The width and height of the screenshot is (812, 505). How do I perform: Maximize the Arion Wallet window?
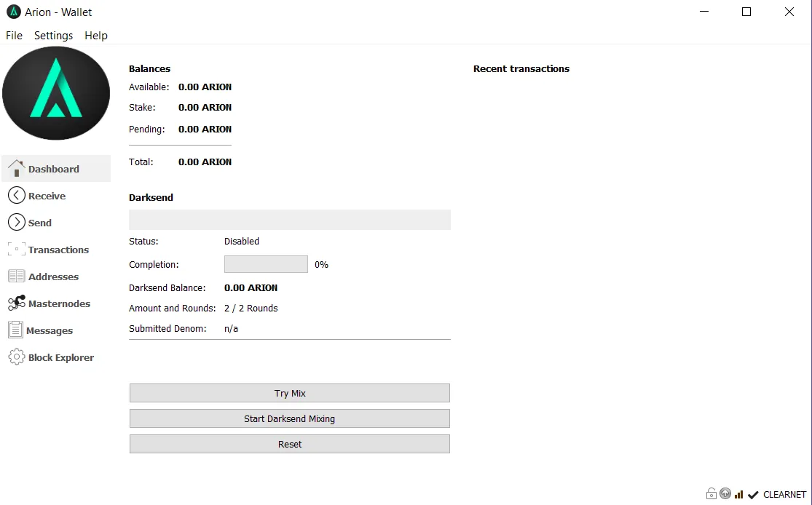746,12
